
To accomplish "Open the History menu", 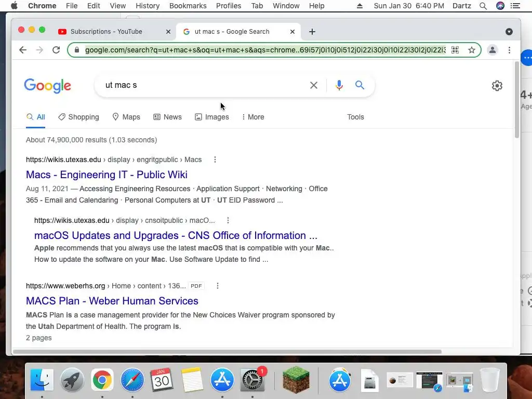I will pos(148,6).
